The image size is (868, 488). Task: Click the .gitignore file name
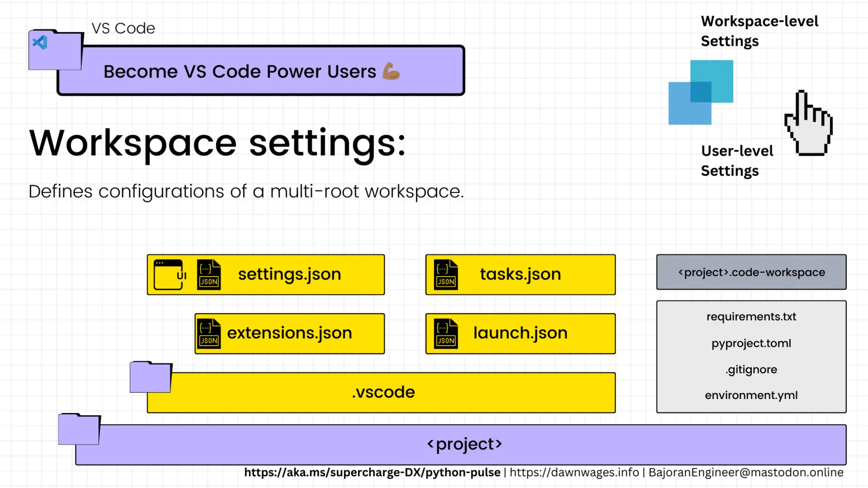point(751,369)
